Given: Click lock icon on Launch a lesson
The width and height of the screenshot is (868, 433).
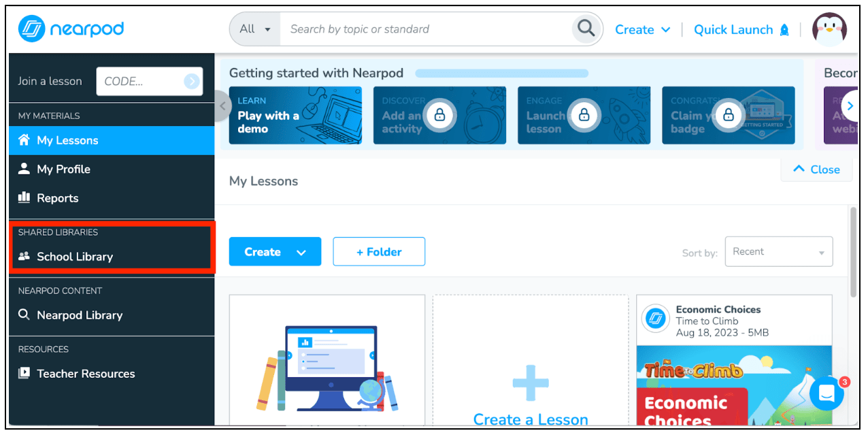Looking at the screenshot, I should point(584,115).
